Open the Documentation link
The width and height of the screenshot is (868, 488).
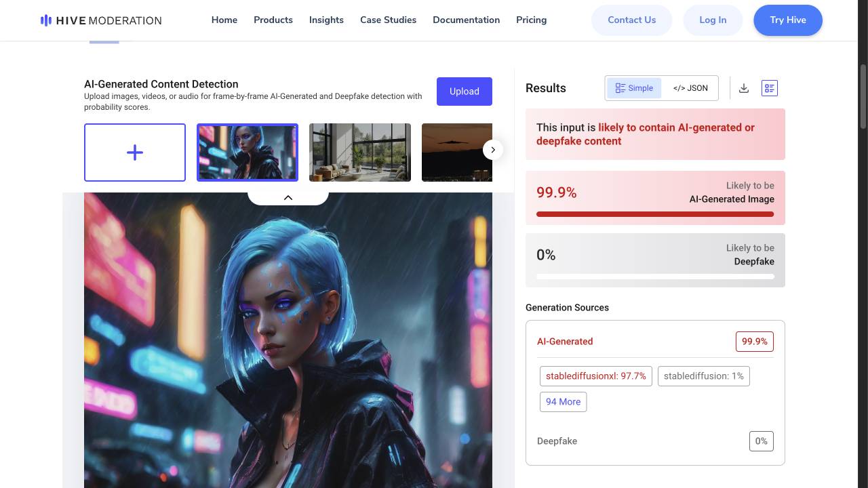point(466,20)
